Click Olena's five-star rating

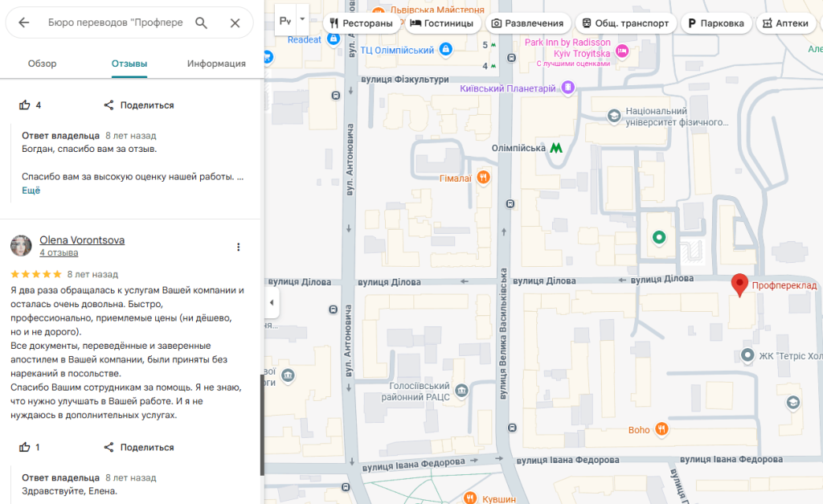36,274
